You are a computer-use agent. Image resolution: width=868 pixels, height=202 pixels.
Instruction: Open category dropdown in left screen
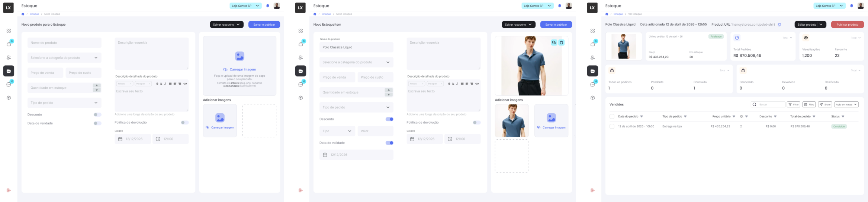(64, 58)
